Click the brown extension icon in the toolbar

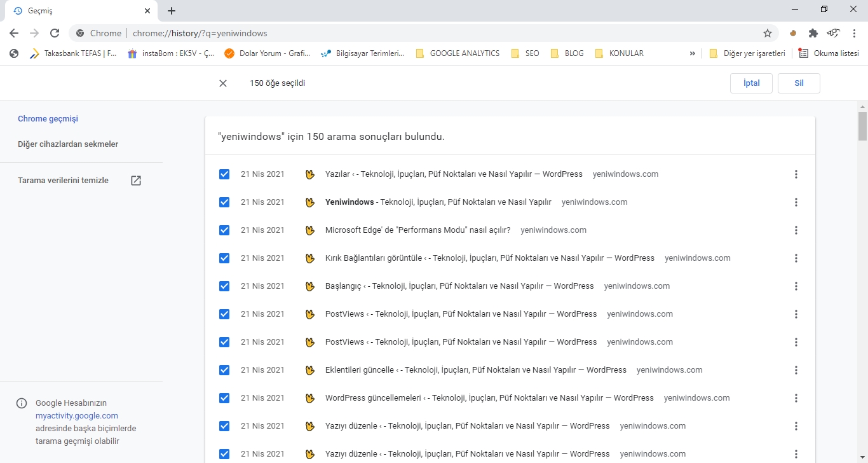[793, 33]
